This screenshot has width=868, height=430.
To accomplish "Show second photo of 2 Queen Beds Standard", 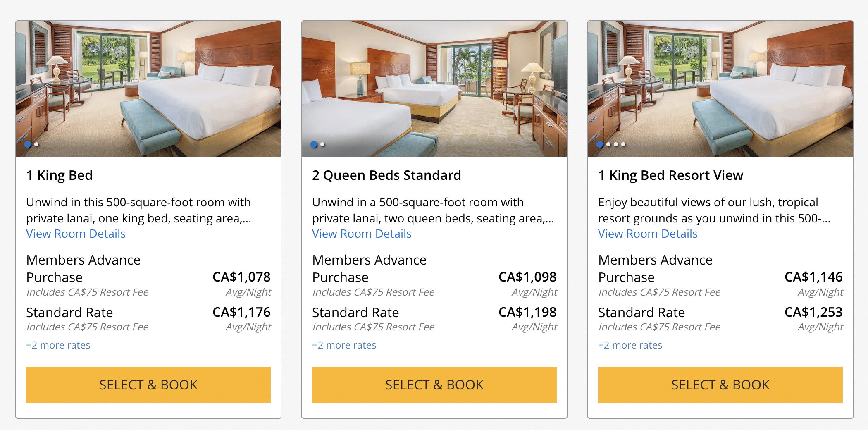I will [323, 144].
